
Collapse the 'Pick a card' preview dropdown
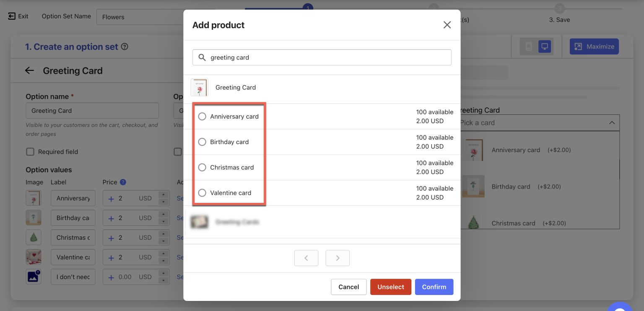[x=612, y=123]
